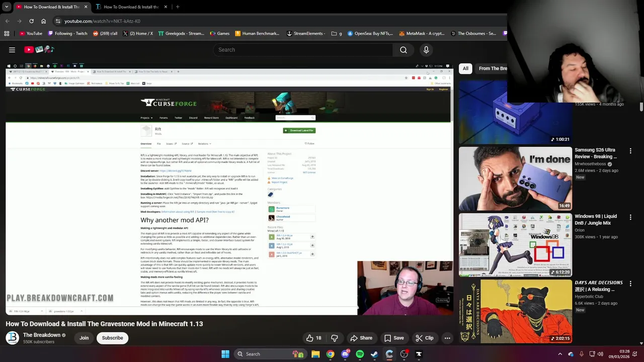Open The Breakdown channel avatar
This screenshot has height=362, width=644.
(12, 338)
